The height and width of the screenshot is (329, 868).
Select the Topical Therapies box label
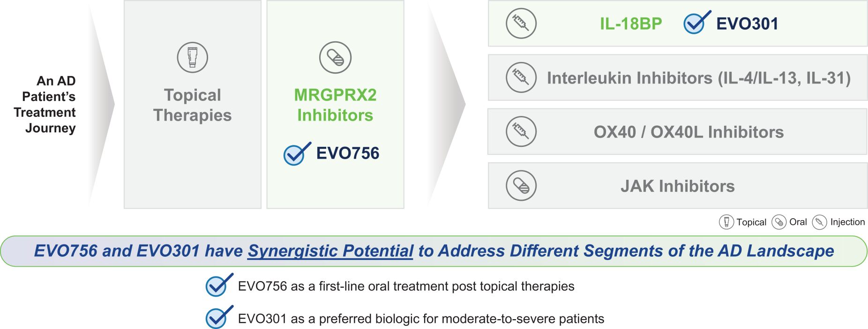(192, 105)
